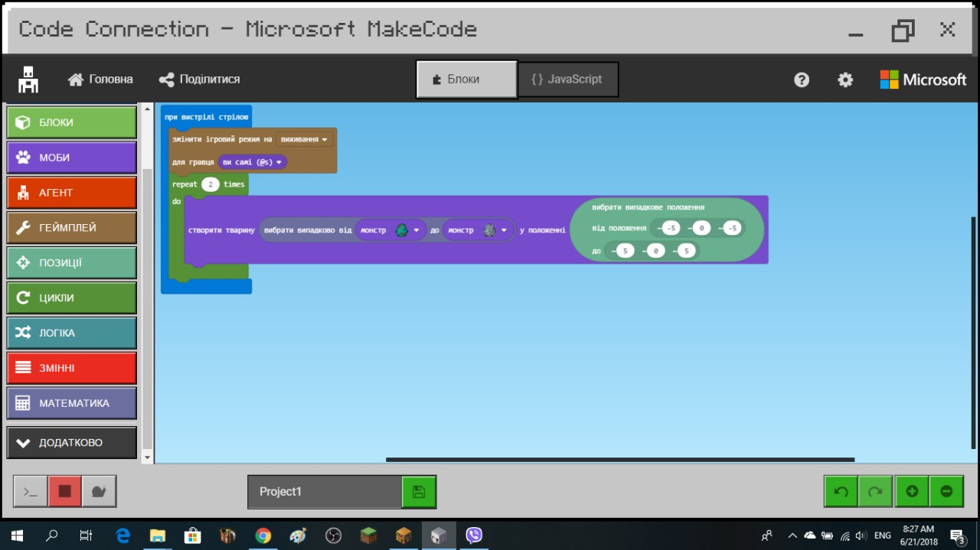Open Viber from taskbar
980x550 pixels.
click(474, 535)
